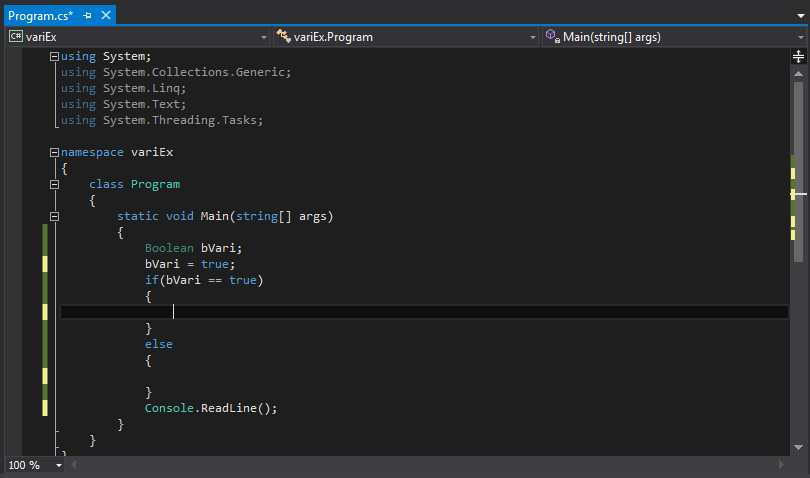
Task: Click 'using System;' line
Action: tap(106, 56)
